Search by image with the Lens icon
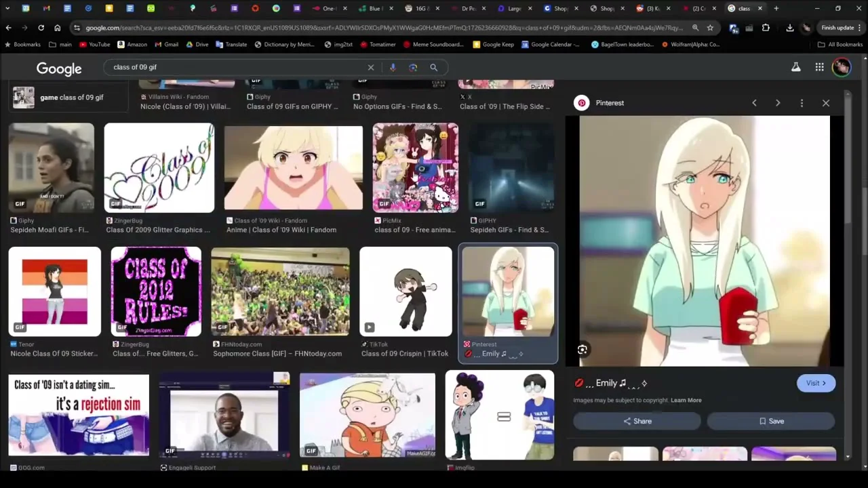 pyautogui.click(x=413, y=67)
